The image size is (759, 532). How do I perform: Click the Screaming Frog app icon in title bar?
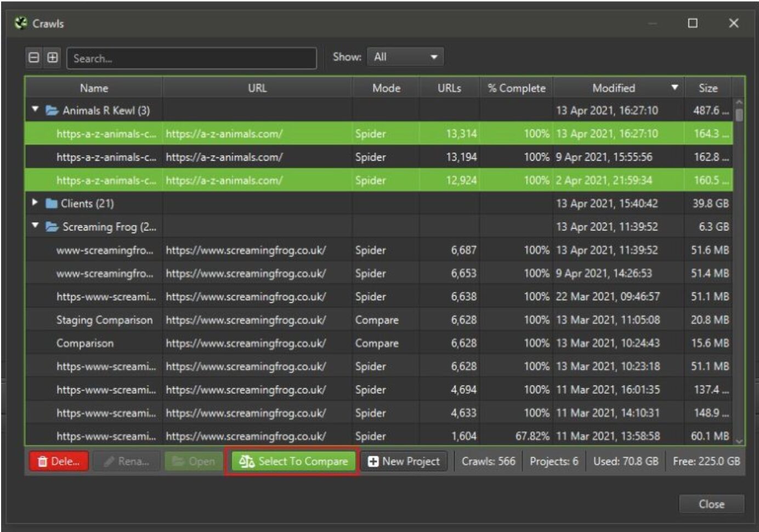click(21, 23)
